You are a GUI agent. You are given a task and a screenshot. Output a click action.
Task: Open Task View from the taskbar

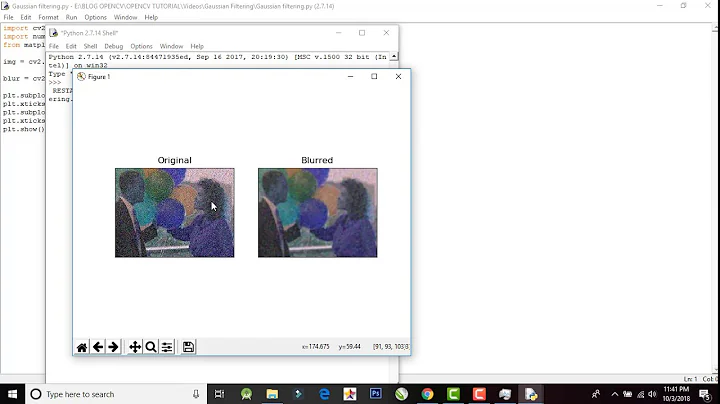click(219, 394)
